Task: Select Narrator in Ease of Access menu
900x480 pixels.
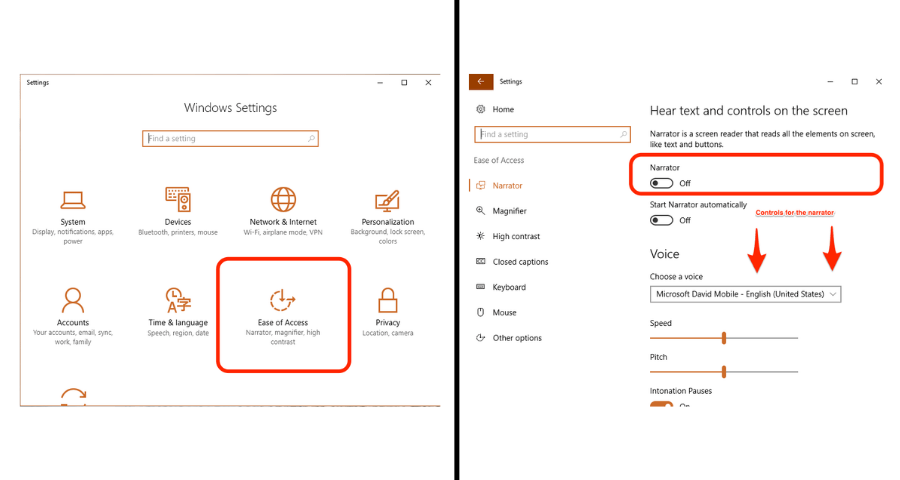Action: coord(507,185)
